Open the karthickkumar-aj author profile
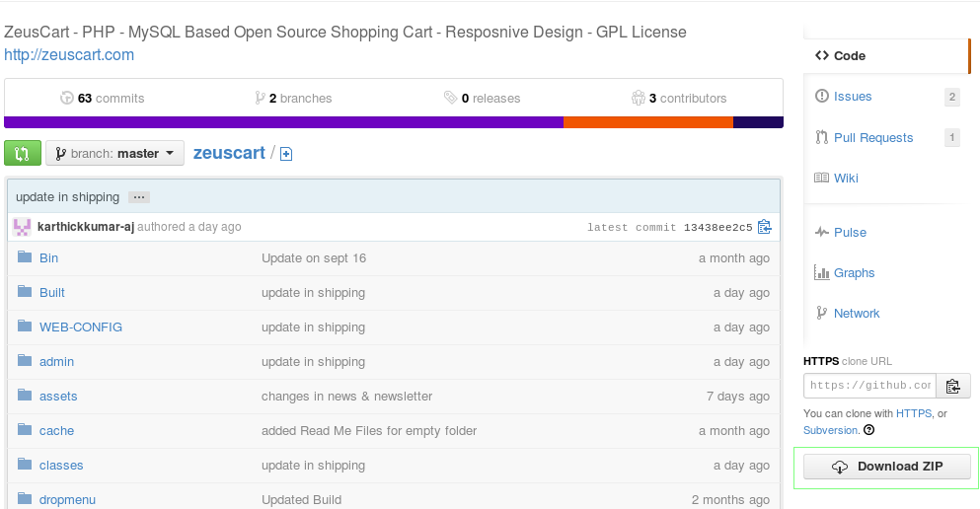 point(86,227)
